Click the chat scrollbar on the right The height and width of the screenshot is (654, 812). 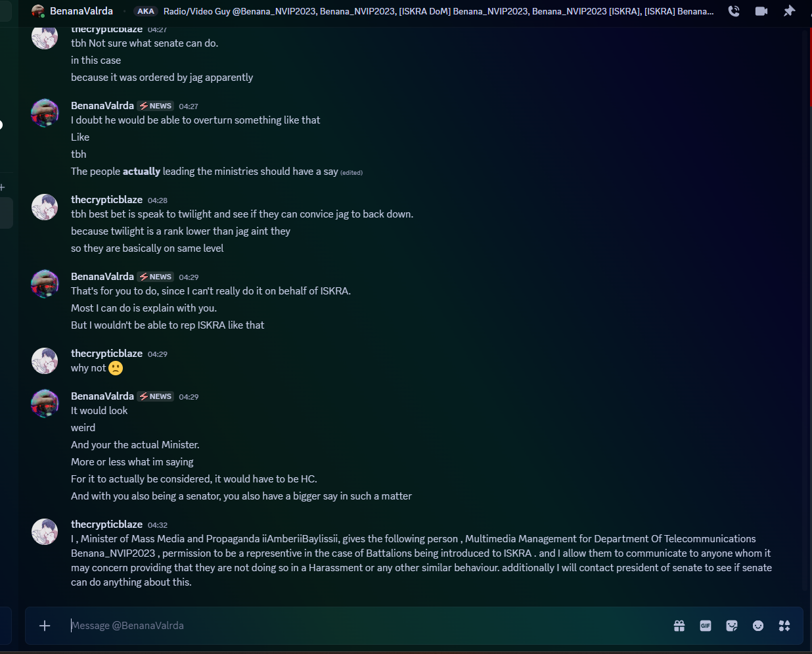pyautogui.click(x=807, y=309)
